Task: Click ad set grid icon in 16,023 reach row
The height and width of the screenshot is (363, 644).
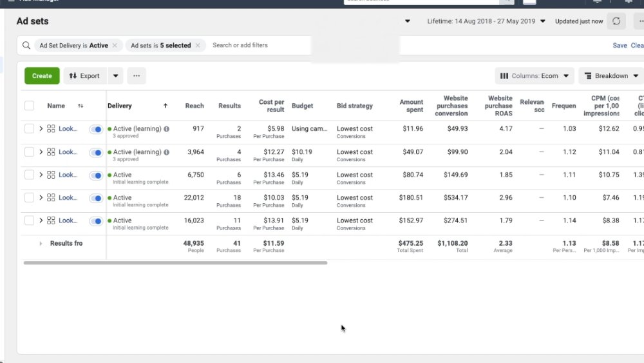Action: click(51, 221)
